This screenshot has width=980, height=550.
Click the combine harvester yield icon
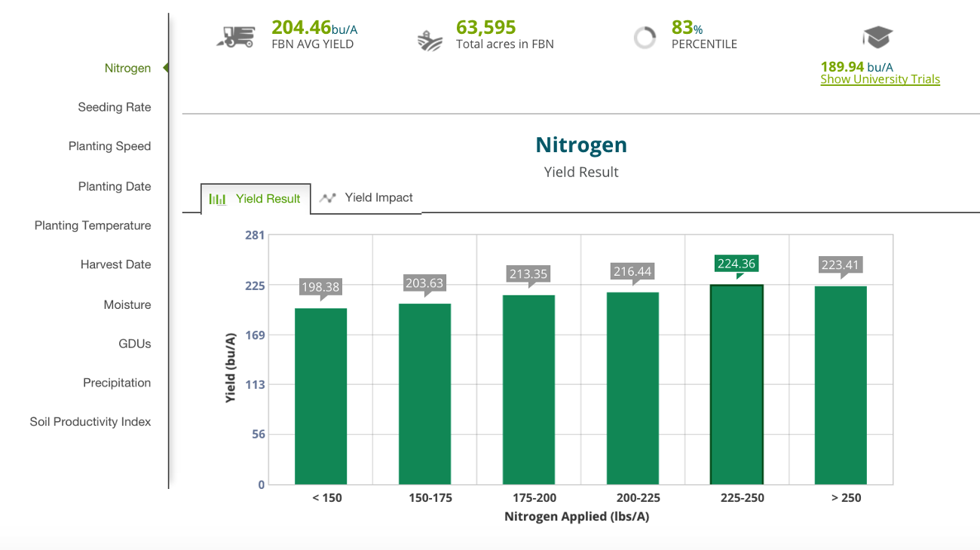(234, 36)
